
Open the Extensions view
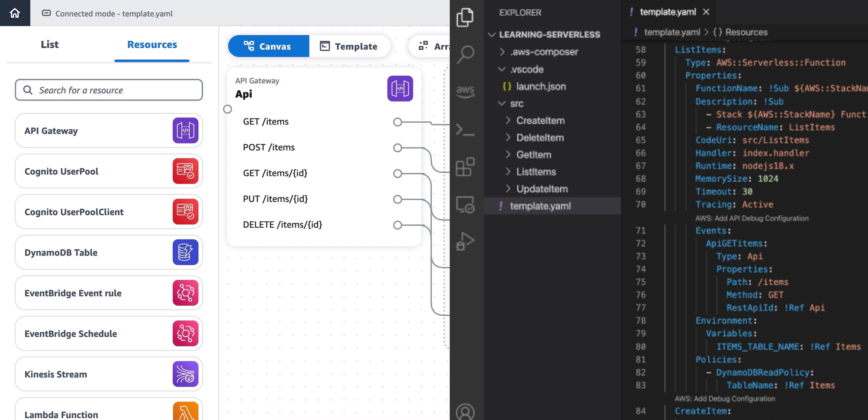click(x=465, y=167)
